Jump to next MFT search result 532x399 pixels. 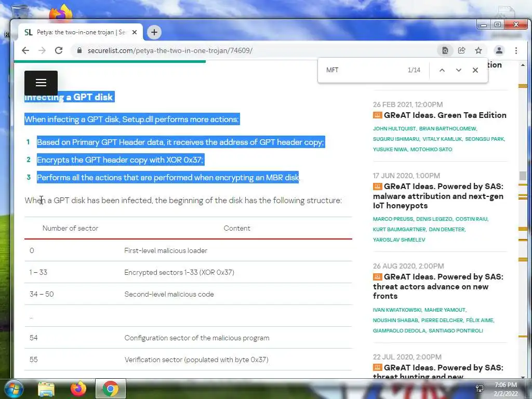pyautogui.click(x=458, y=70)
